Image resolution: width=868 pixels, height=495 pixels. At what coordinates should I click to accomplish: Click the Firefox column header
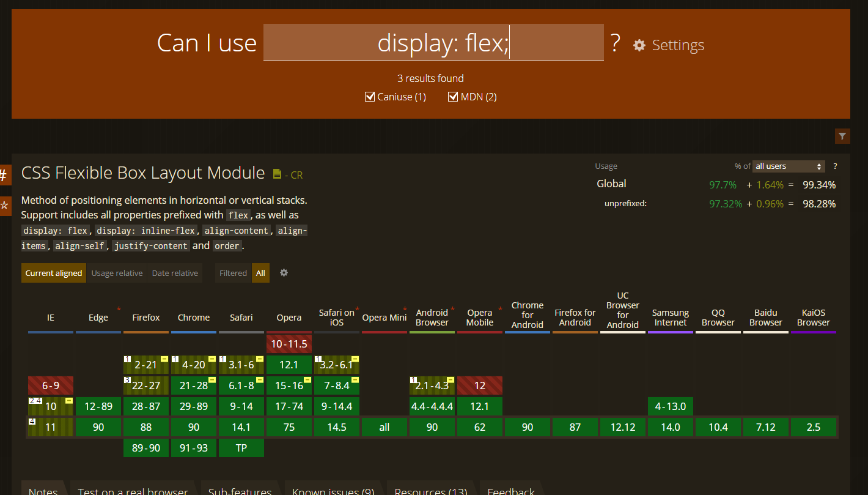point(146,318)
